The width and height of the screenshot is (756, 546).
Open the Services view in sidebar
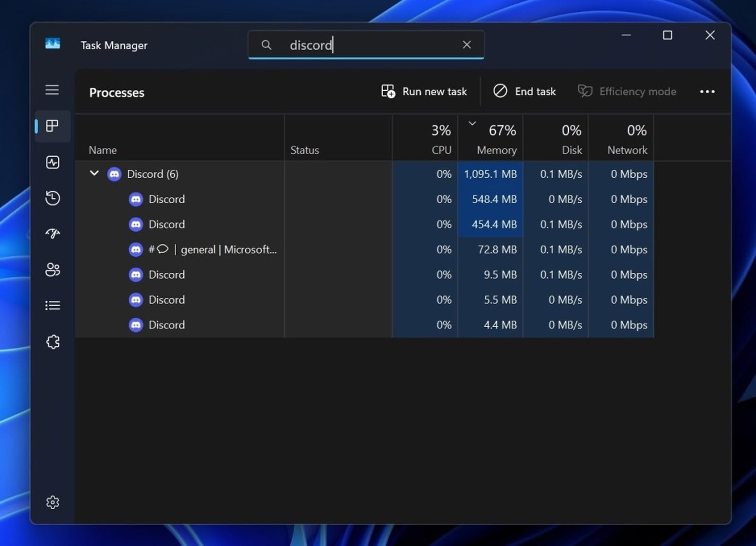pos(53,341)
